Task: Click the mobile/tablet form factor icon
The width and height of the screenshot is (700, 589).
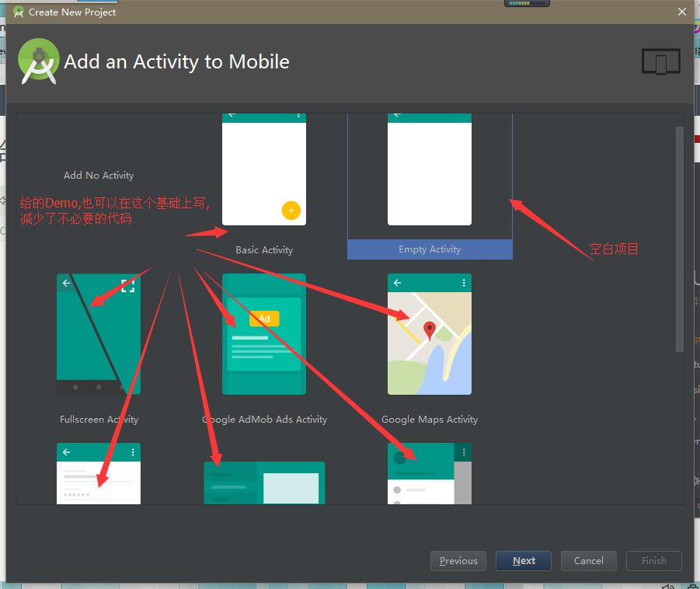Action: 660,61
